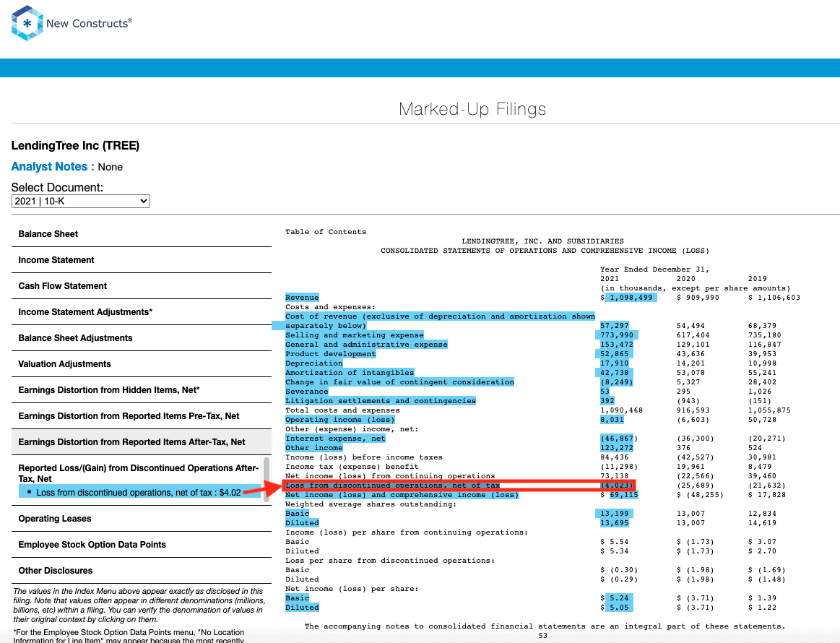Screen dimensions: 840x643
Task: Click the highlighted Depreciation line label
Action: click(x=314, y=363)
